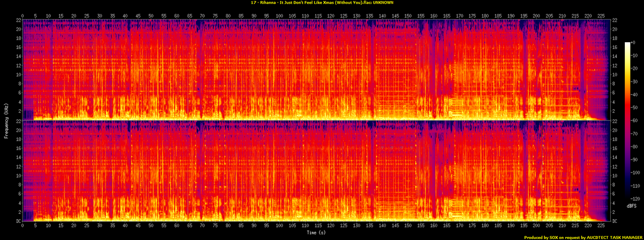Click the FLAC file title at top
This screenshot has width=644, height=240.
point(322,3)
